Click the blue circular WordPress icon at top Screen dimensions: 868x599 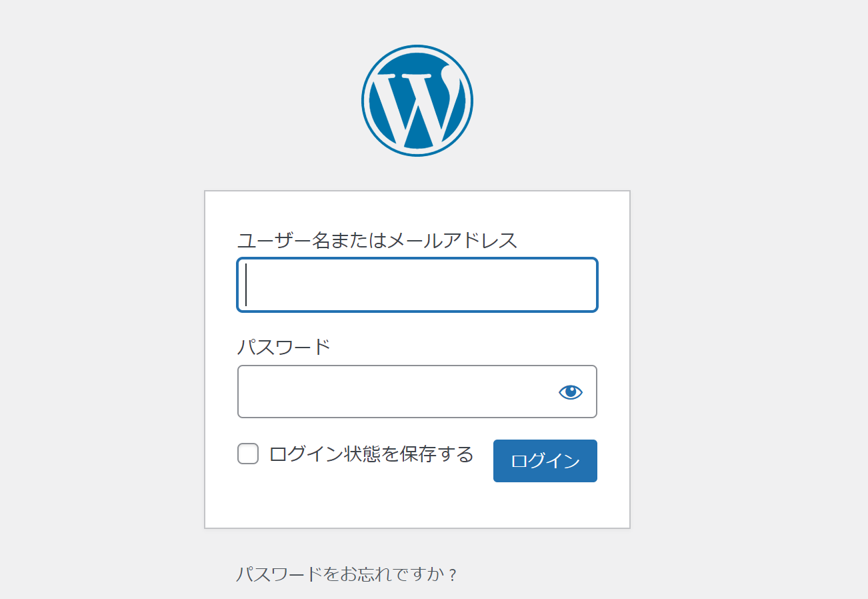[417, 101]
